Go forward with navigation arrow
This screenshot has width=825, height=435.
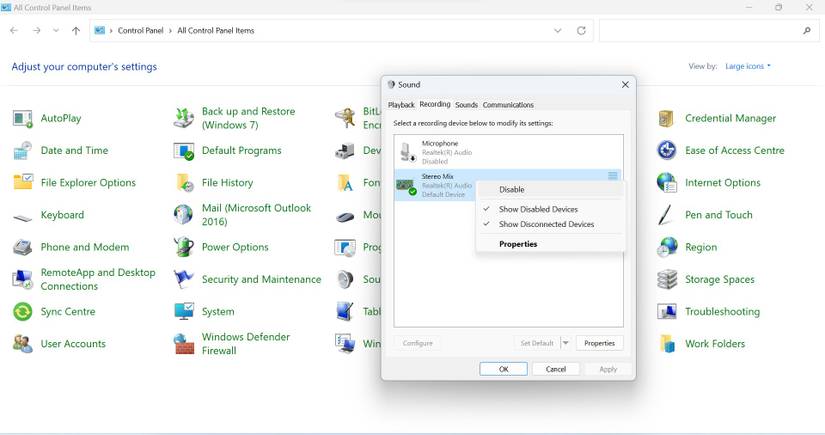[36, 31]
